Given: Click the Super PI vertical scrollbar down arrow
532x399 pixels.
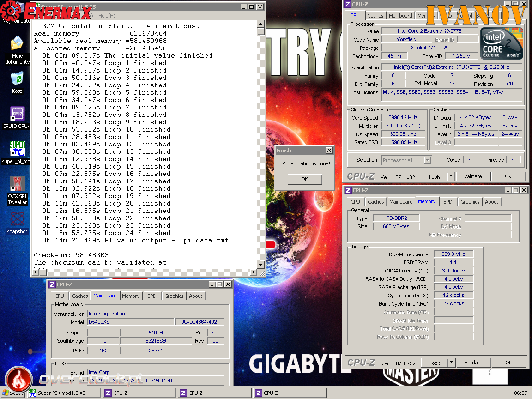Looking at the screenshot, I should click(x=260, y=265).
